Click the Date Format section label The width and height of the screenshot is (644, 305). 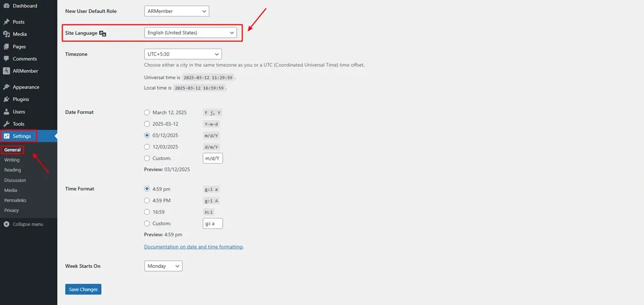[79, 112]
